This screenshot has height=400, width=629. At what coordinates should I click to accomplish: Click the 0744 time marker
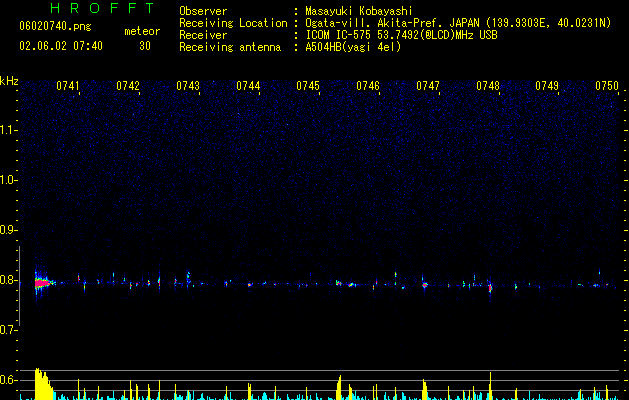[248, 86]
